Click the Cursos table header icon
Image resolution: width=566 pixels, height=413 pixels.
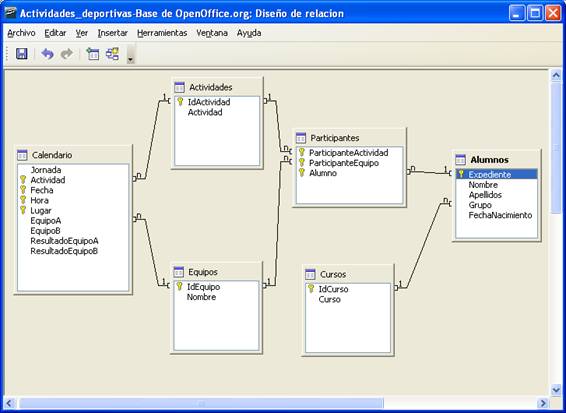(x=310, y=274)
